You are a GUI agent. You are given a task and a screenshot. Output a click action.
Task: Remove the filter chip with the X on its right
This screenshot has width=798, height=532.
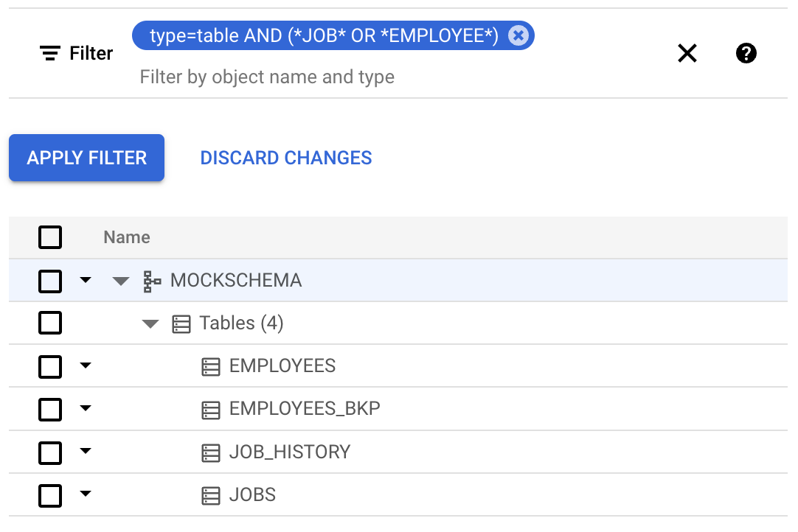[518, 35]
